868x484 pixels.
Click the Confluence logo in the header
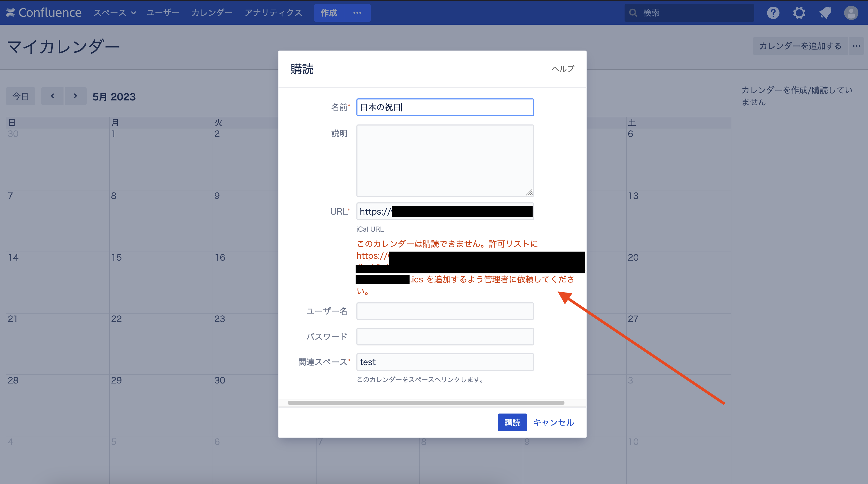click(x=44, y=13)
